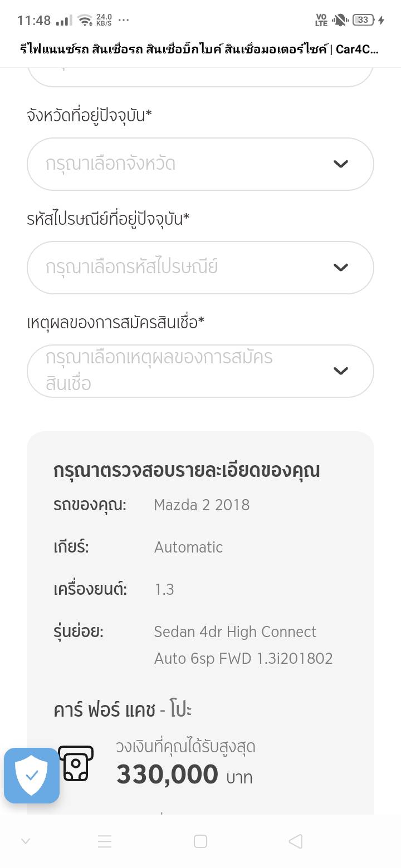401x868 pixels.
Task: Tap the Car4Cash page title bar
Action: tap(200, 50)
